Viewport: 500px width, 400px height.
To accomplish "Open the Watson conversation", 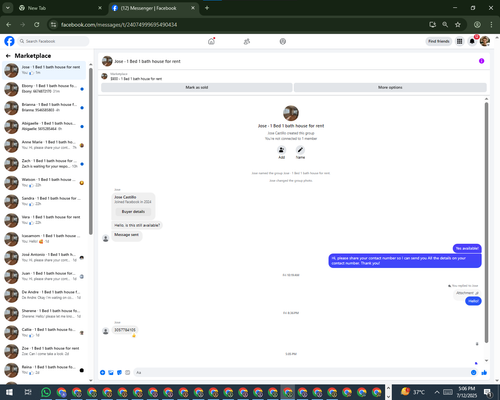I will click(x=44, y=182).
